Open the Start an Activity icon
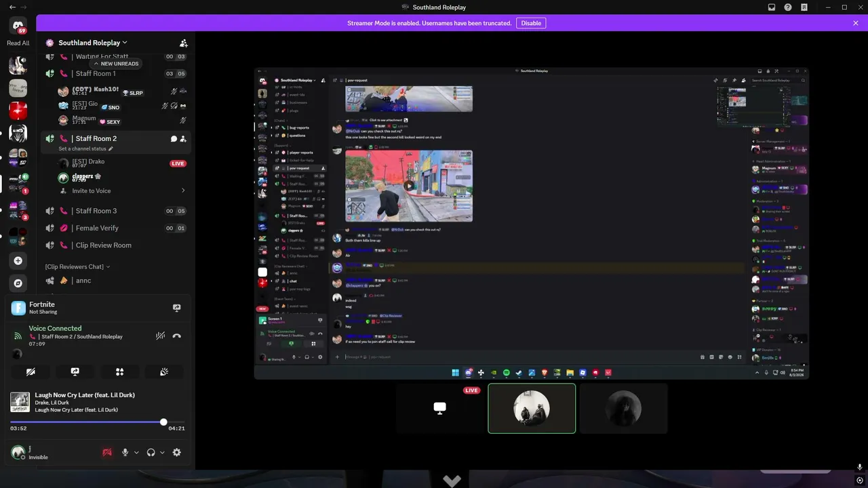 pos(119,371)
